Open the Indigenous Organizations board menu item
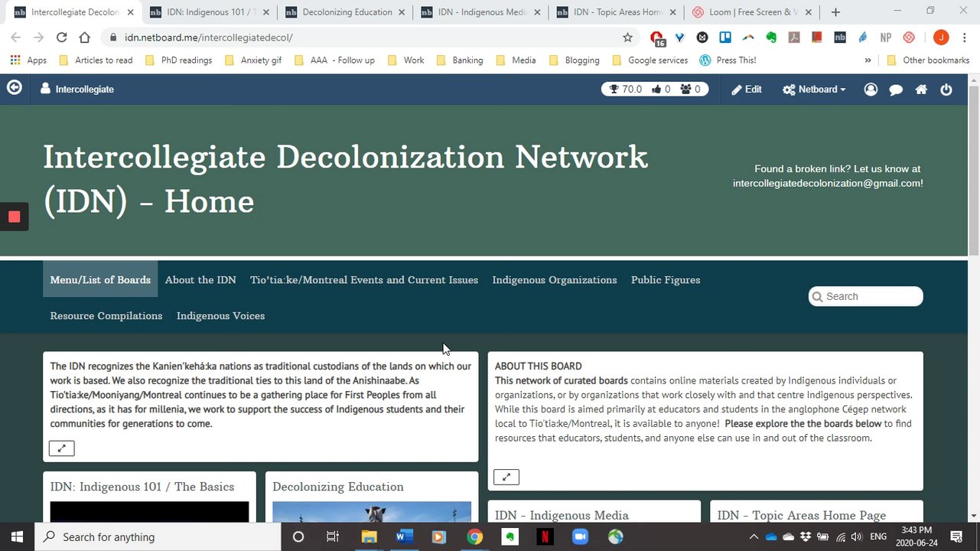 (x=555, y=280)
